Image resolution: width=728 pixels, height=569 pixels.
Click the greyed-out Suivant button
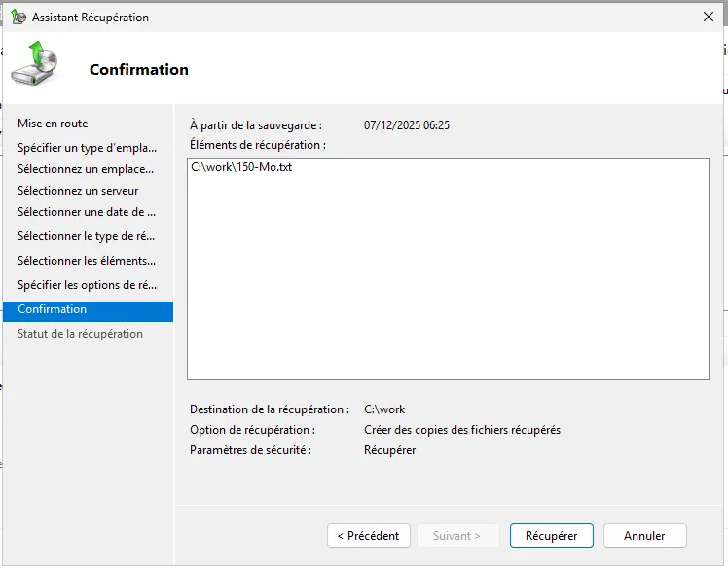tap(457, 535)
